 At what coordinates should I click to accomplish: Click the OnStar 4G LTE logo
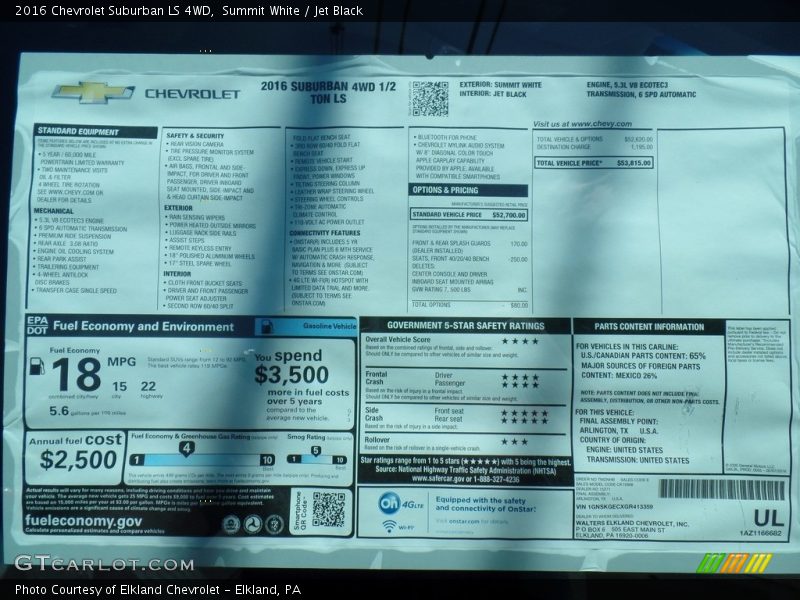tap(401, 504)
